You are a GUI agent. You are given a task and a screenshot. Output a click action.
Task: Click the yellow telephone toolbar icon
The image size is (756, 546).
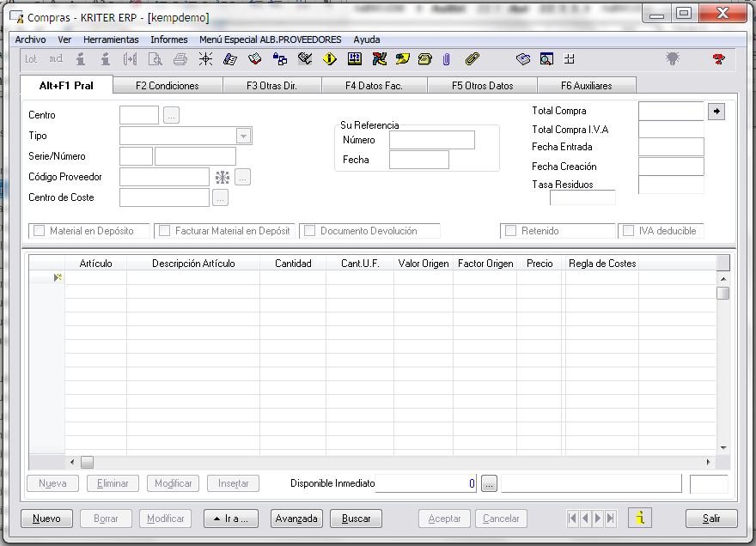pyautogui.click(x=424, y=59)
